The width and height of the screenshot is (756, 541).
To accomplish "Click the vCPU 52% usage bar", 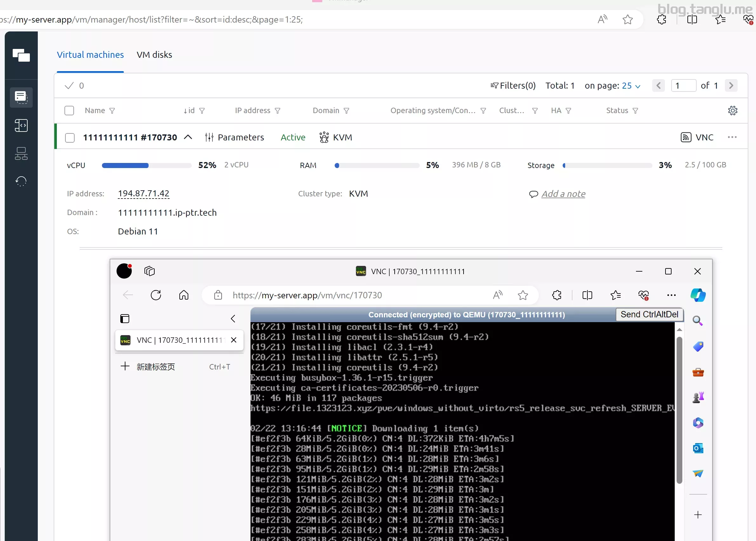I will 146,166.
